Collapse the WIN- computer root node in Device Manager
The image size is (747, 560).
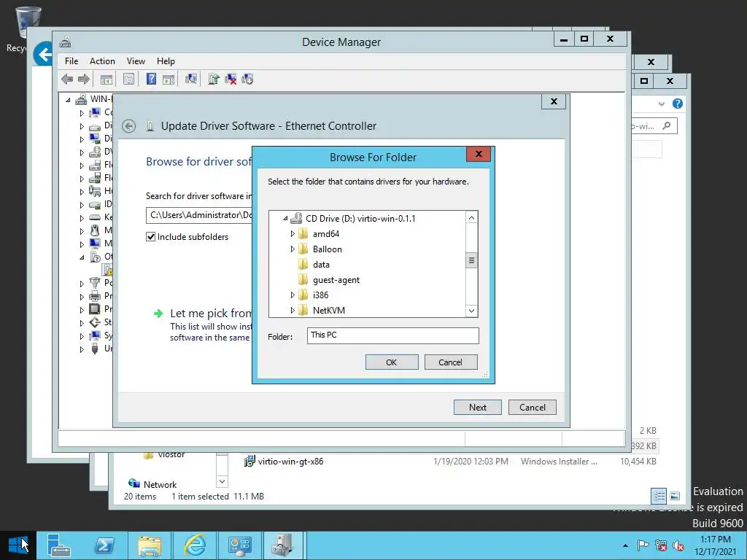click(x=68, y=99)
